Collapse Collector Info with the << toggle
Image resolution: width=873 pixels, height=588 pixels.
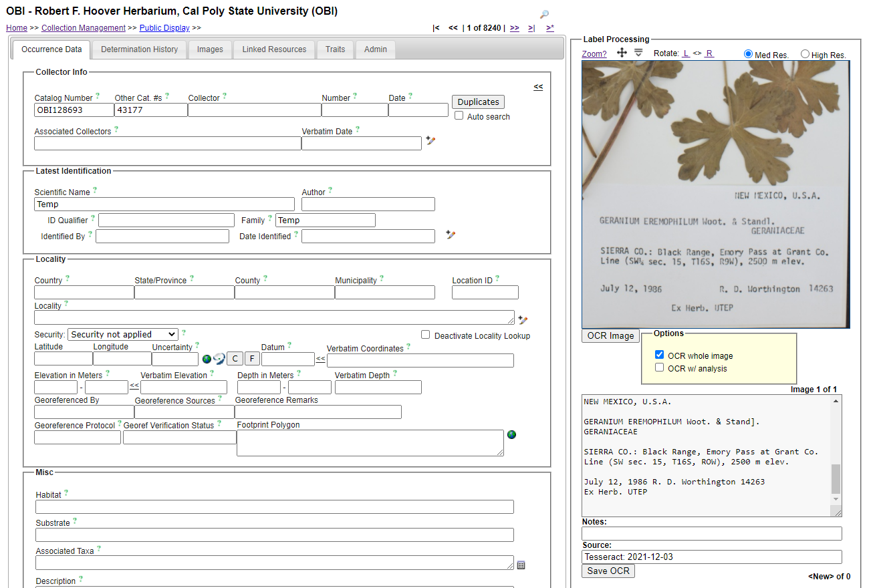point(538,87)
